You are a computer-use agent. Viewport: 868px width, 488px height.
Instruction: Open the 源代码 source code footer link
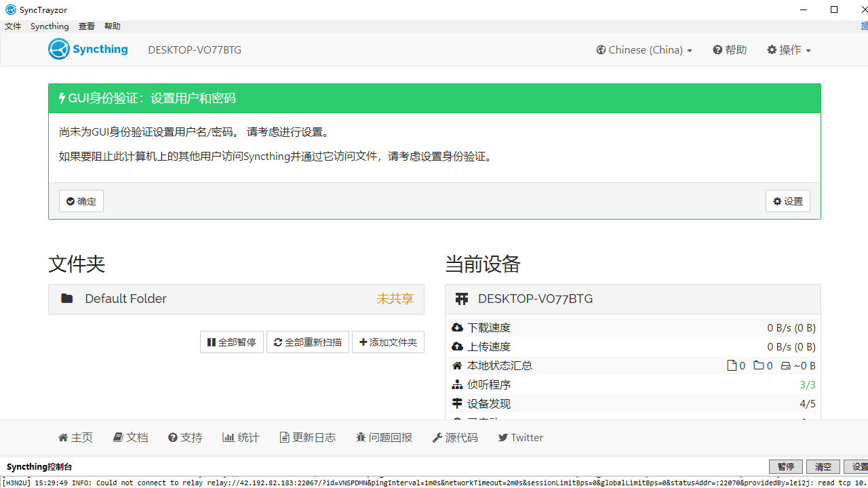click(x=455, y=438)
